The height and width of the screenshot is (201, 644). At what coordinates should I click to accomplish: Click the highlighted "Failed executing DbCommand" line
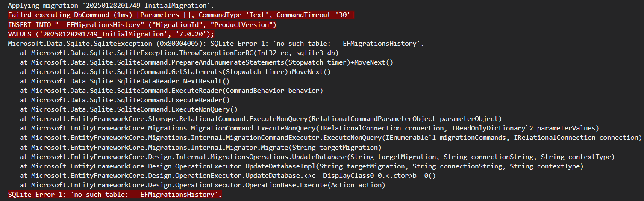coord(181,15)
